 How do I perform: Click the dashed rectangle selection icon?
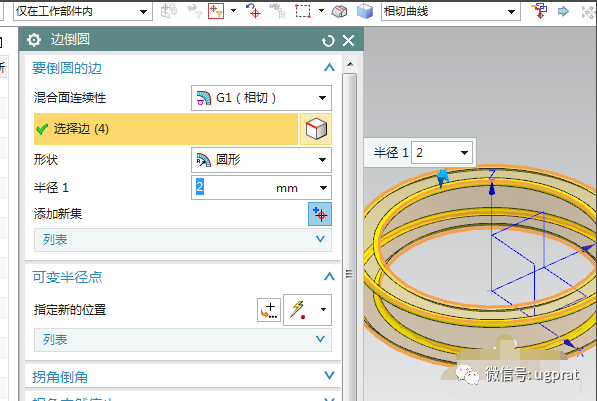click(x=303, y=11)
